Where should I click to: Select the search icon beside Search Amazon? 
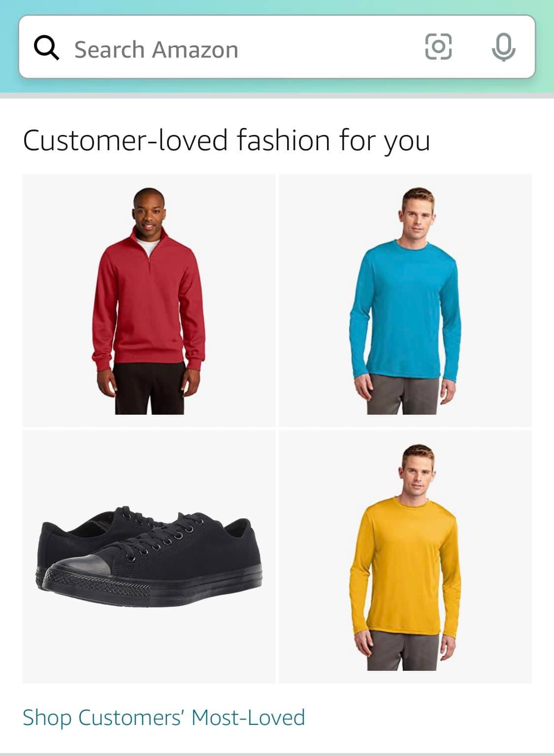click(46, 48)
